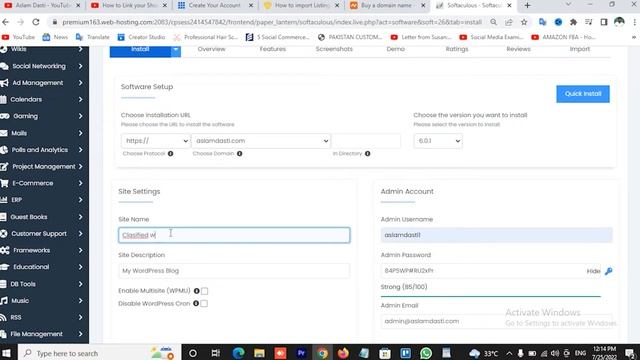Click the Gaming controller icon
This screenshot has width=640, height=360.
pos(4,116)
